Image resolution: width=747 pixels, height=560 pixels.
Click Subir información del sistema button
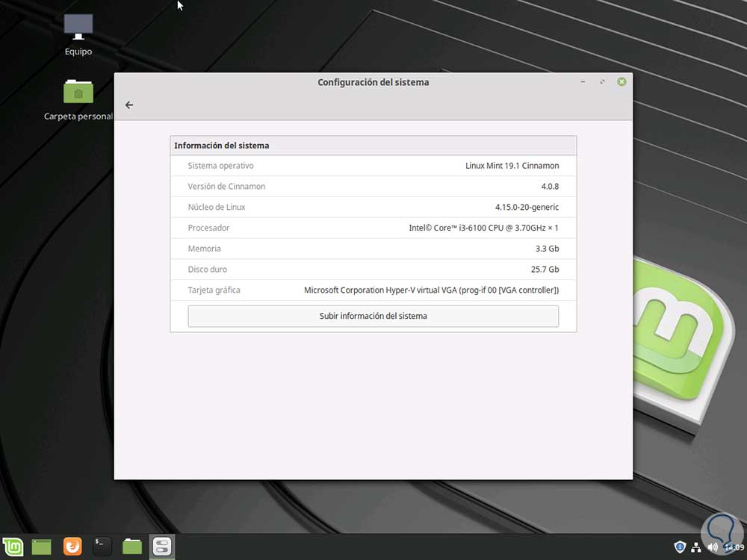373,316
